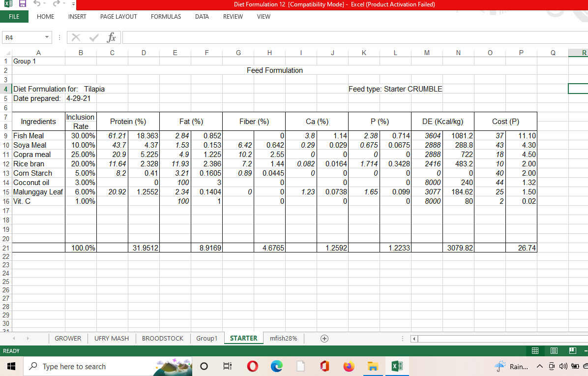Launch Firefox from taskbar

[349, 366]
